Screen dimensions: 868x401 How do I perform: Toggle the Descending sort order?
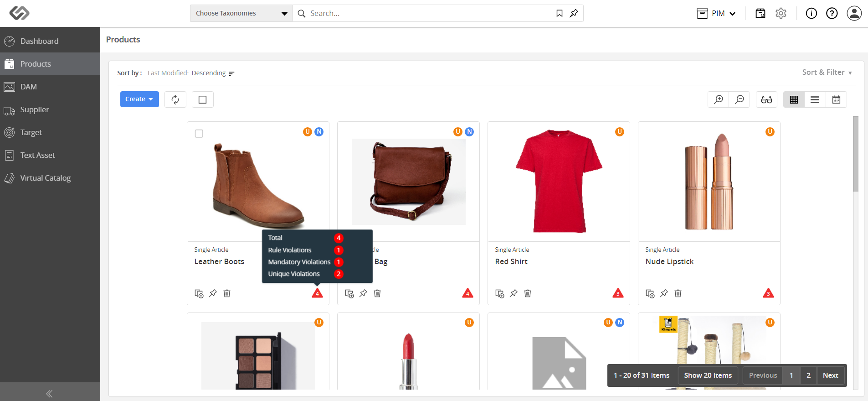(x=213, y=73)
